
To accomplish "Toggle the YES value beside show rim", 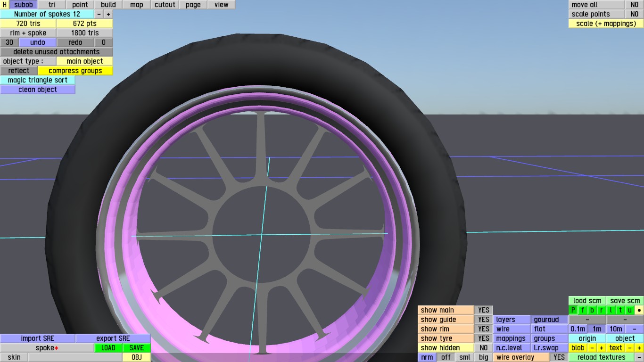I will pos(484,329).
